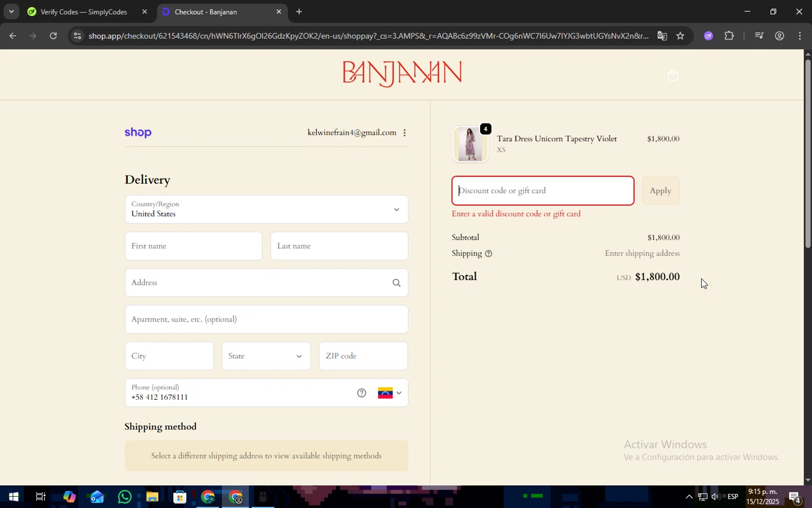Click the Banjanan store logo

click(x=402, y=74)
